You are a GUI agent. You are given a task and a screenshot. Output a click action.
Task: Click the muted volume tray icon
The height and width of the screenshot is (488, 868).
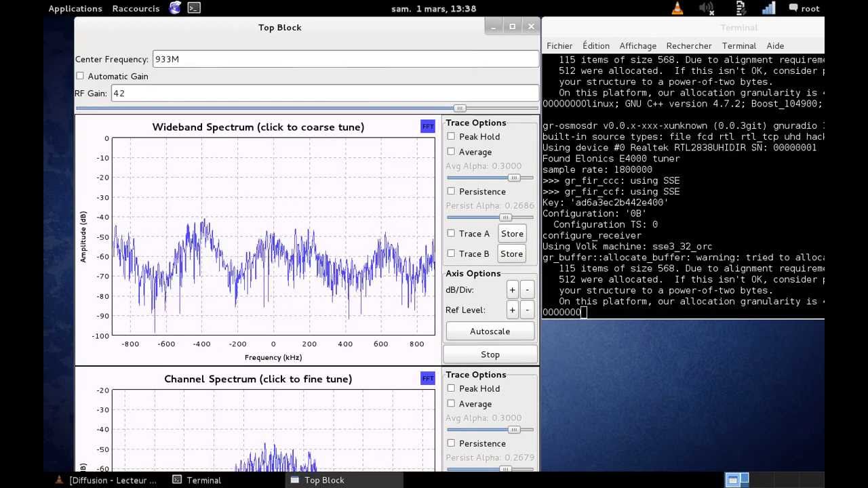[707, 8]
